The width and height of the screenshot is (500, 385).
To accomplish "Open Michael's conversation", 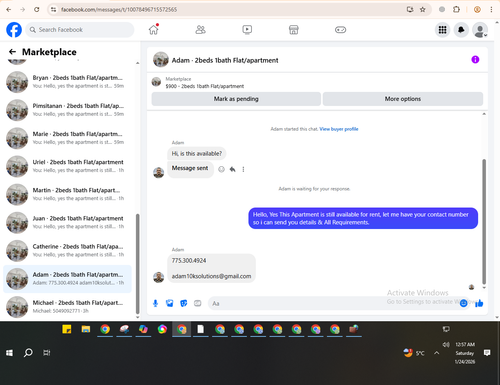I will coord(67,307).
